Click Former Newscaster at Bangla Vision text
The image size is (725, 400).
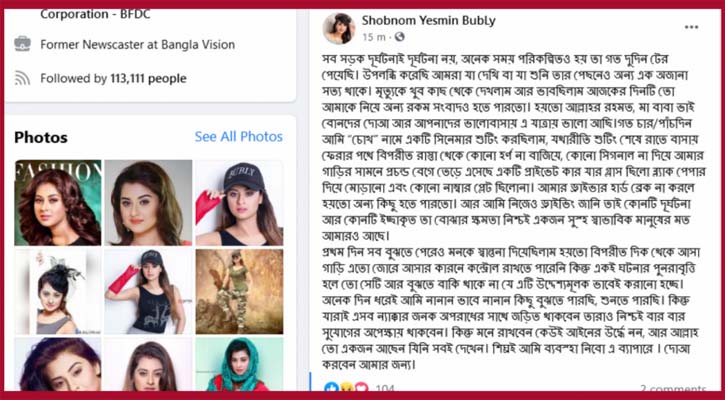click(138, 45)
